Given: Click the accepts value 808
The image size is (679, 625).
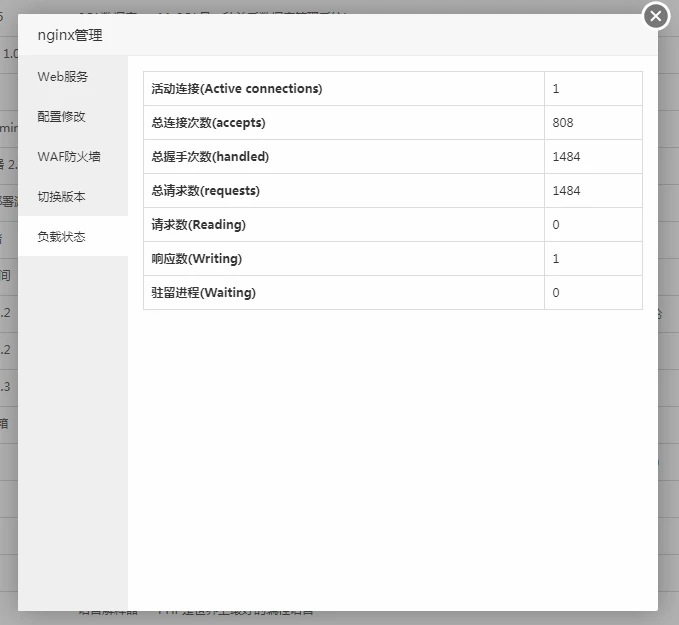Looking at the screenshot, I should click(x=563, y=123).
